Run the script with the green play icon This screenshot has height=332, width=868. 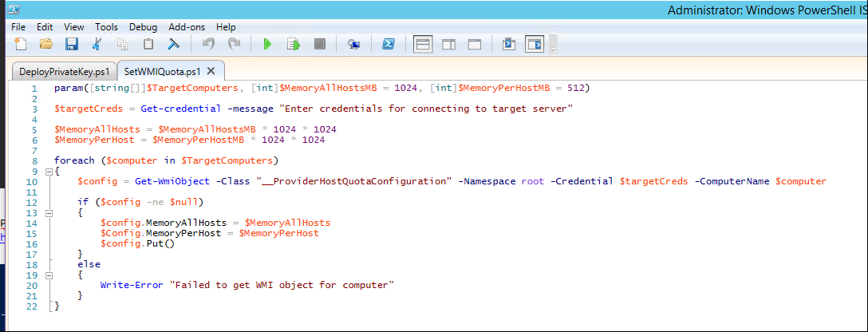(x=267, y=45)
